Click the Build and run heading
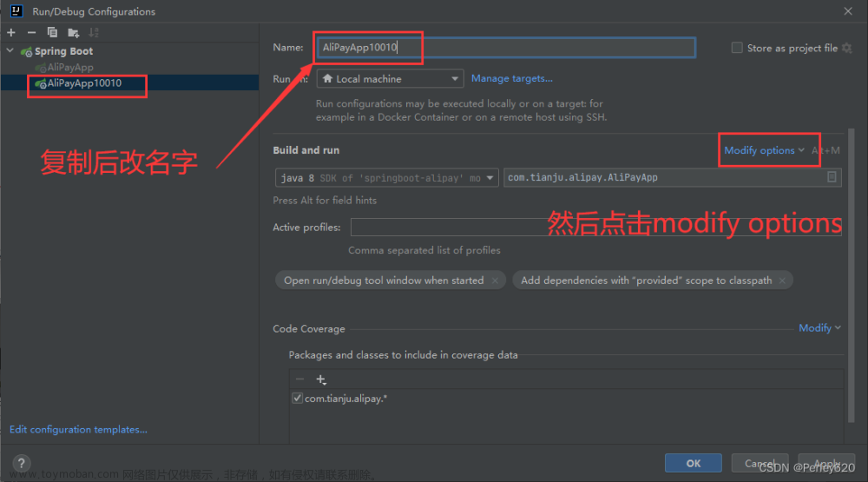The width and height of the screenshot is (868, 482). pos(306,150)
